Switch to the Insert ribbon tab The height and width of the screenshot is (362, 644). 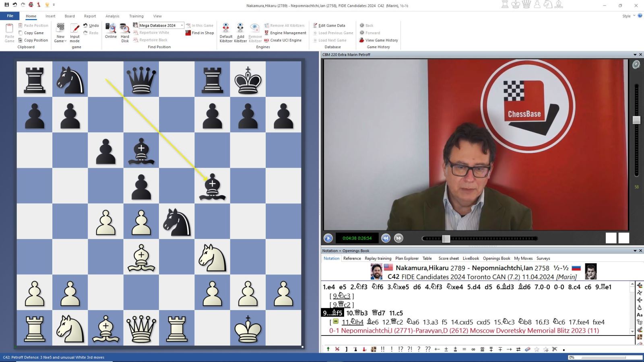(x=50, y=16)
